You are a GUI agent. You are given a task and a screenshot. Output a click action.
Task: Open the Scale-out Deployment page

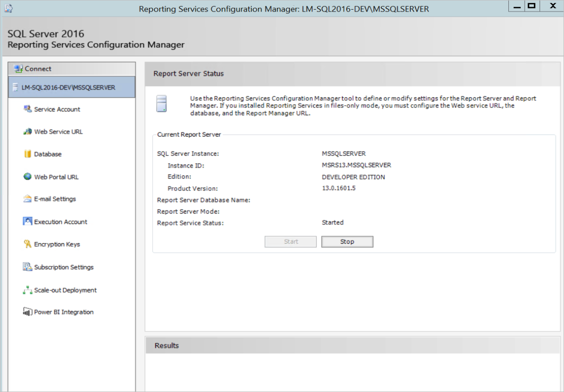65,290
